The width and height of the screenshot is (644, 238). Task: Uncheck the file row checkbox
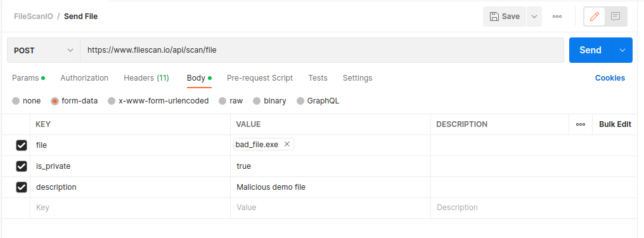[22, 145]
